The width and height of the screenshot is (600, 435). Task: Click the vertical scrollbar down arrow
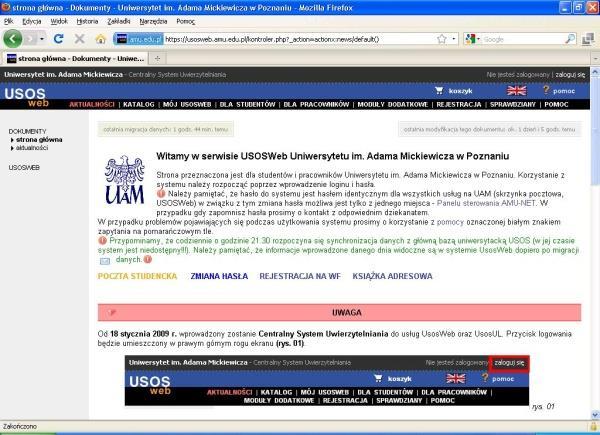coord(595,415)
